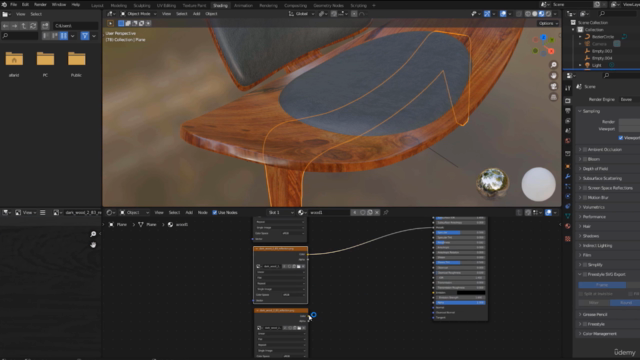The height and width of the screenshot is (360, 640).
Task: Toggle viewport gizmos display
Action: coord(487,14)
